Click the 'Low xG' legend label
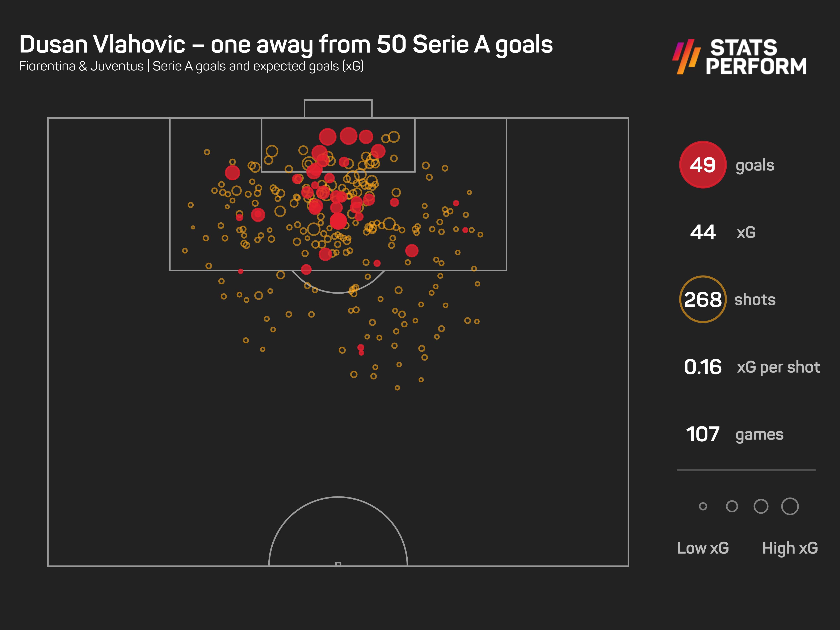 point(703,548)
